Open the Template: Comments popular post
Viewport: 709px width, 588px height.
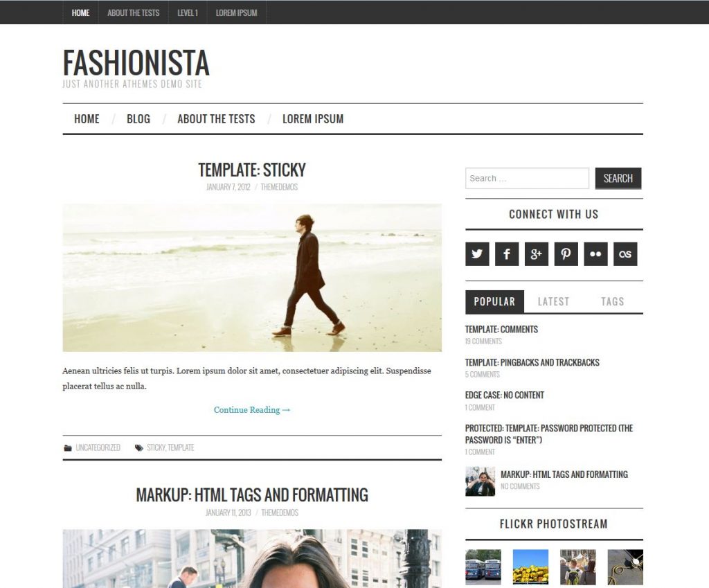click(501, 329)
